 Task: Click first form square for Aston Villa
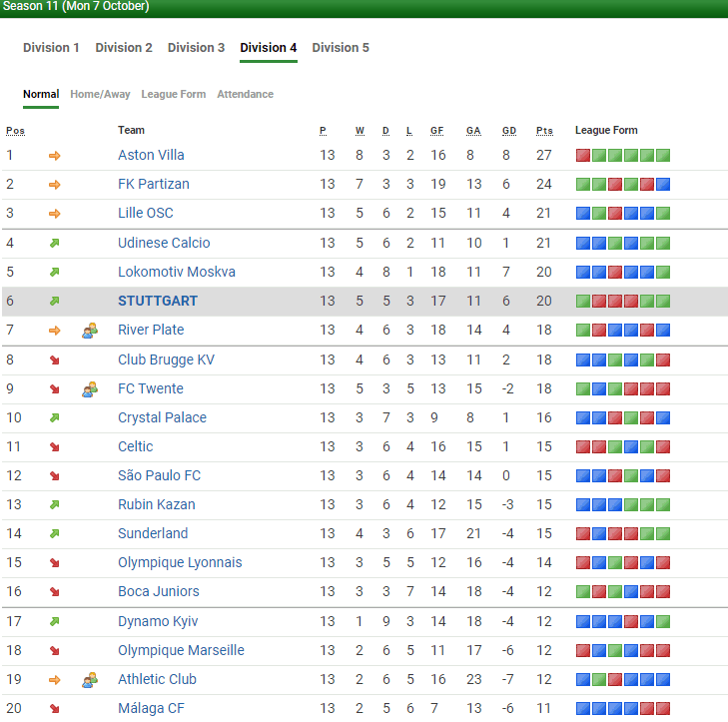coord(583,156)
